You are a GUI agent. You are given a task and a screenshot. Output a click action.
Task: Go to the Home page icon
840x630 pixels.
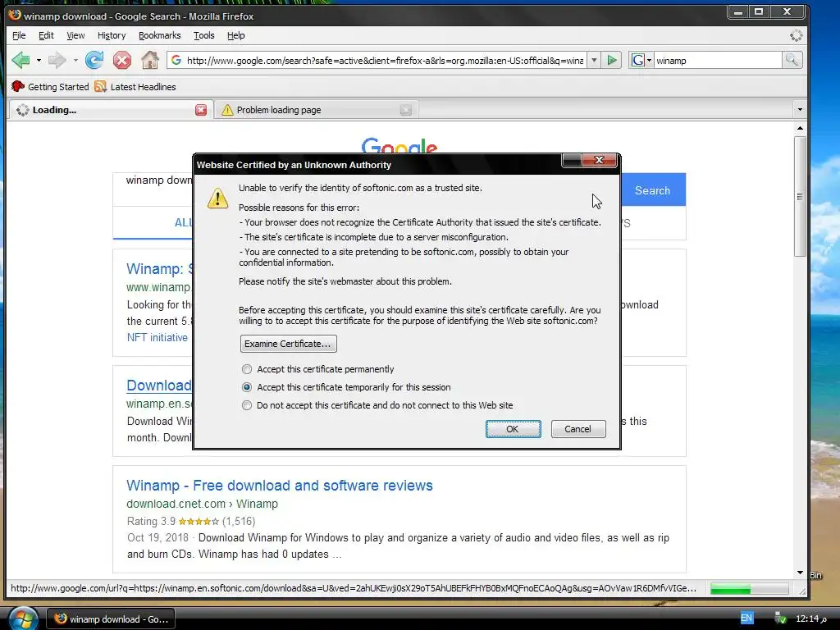point(150,60)
